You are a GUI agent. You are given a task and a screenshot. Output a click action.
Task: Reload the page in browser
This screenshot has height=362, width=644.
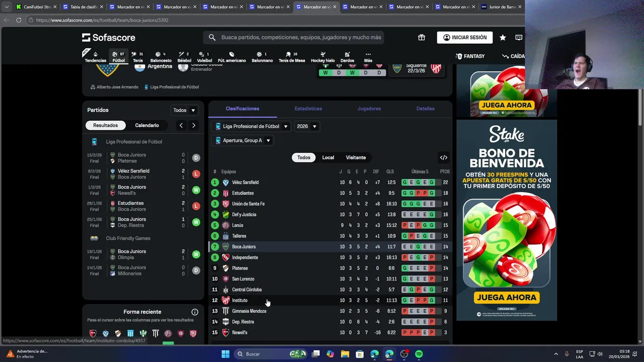pos(19,20)
